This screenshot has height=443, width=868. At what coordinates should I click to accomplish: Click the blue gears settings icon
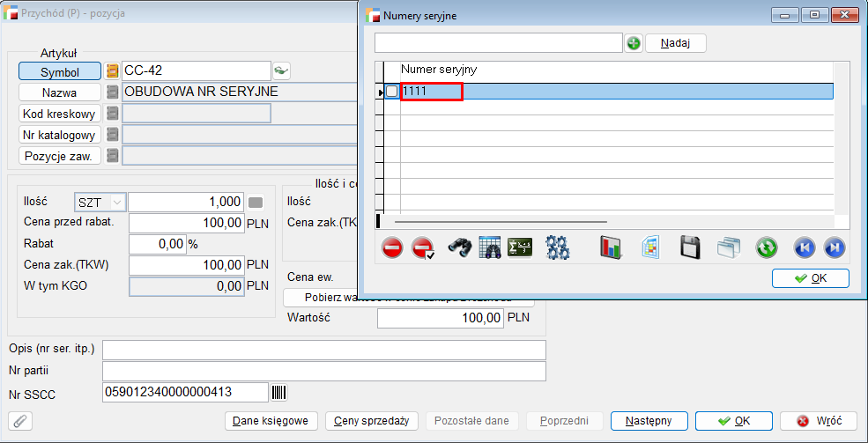[557, 247]
